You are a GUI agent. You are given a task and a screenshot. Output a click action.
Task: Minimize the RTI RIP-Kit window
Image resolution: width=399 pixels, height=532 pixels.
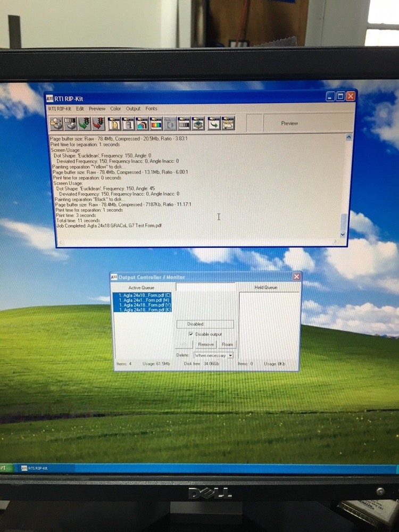pyautogui.click(x=330, y=96)
